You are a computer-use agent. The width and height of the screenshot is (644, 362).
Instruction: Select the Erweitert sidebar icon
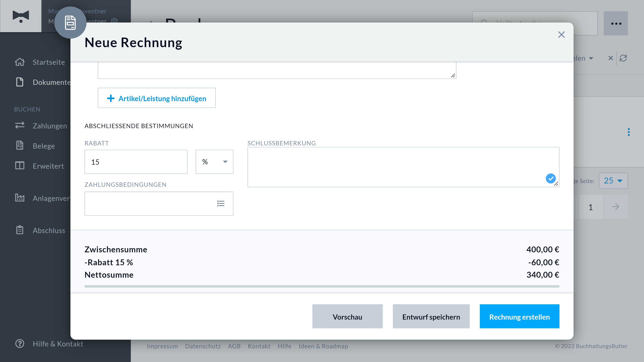pyautogui.click(x=20, y=165)
